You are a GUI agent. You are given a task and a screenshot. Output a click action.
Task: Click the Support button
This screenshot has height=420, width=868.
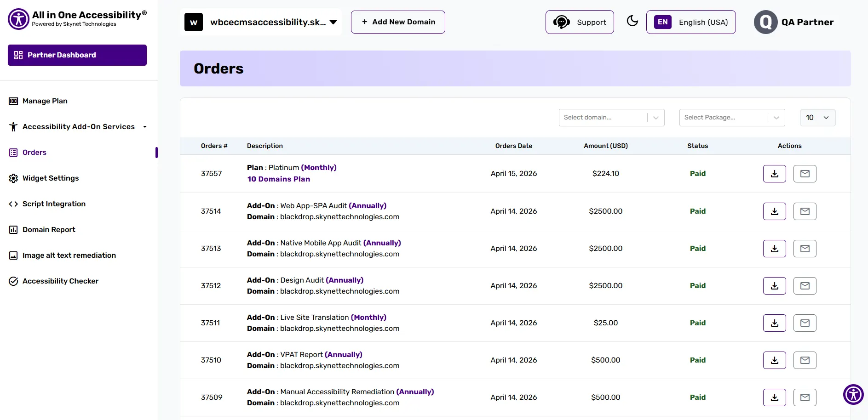tap(580, 22)
